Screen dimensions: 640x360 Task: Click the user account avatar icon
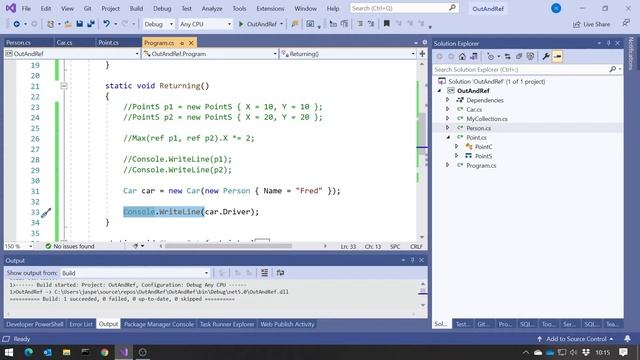point(556,8)
